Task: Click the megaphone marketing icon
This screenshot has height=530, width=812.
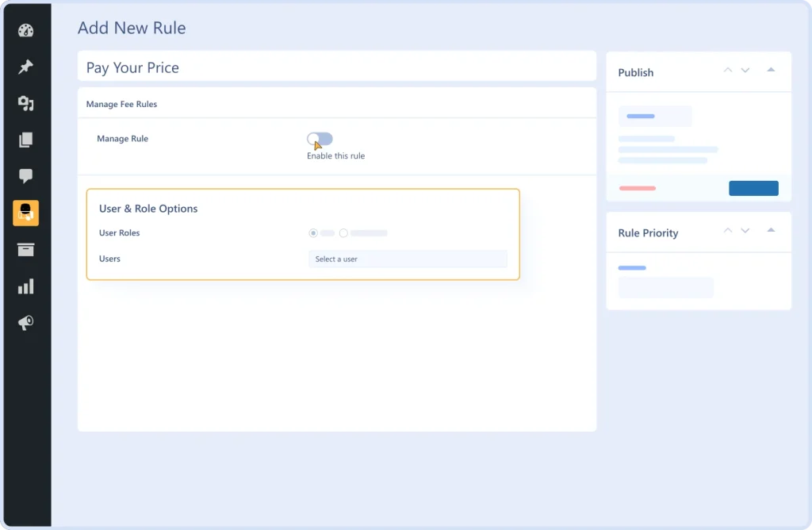Action: (x=26, y=322)
